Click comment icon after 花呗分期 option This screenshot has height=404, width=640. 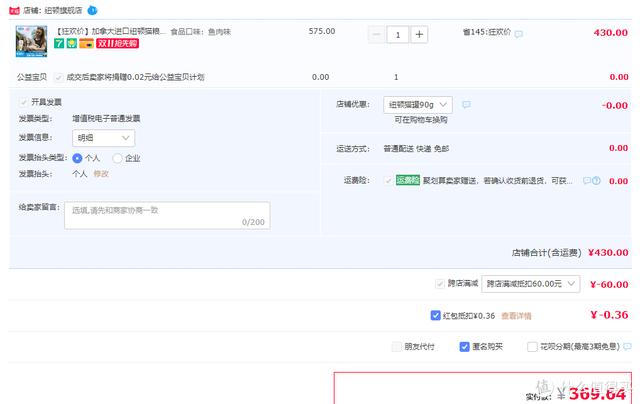click(627, 347)
